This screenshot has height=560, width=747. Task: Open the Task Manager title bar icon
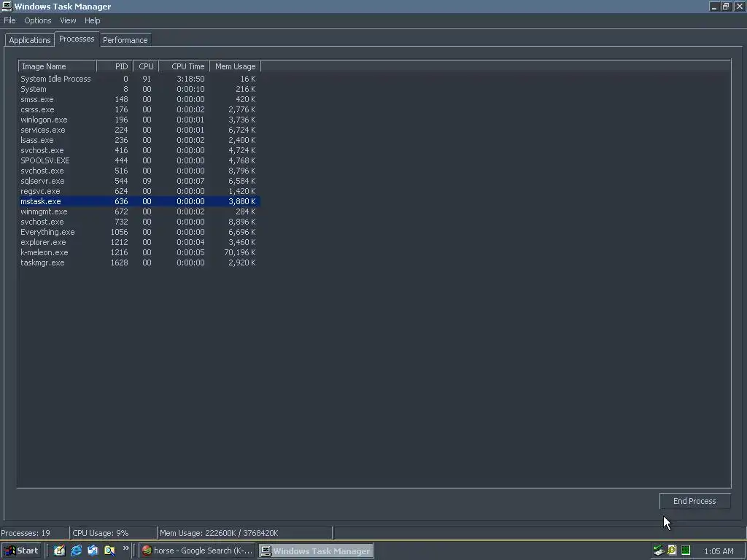pos(7,6)
